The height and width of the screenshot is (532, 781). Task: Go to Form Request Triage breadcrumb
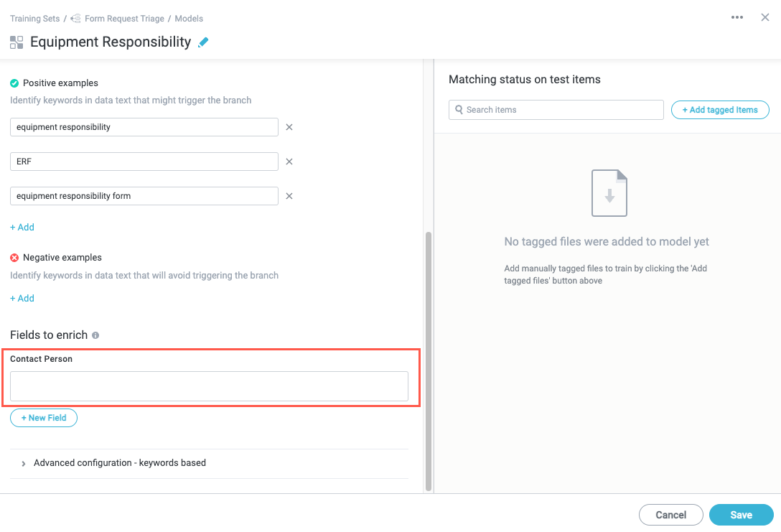tap(124, 19)
